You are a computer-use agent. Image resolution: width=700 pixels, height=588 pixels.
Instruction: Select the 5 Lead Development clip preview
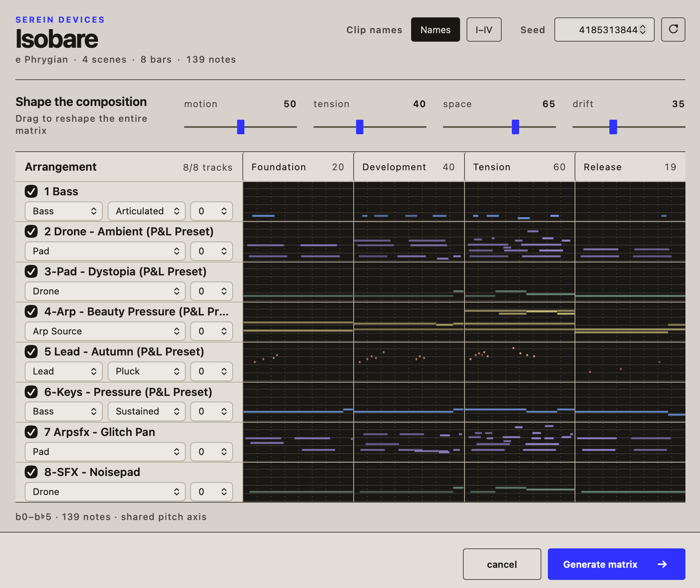pyautogui.click(x=409, y=362)
